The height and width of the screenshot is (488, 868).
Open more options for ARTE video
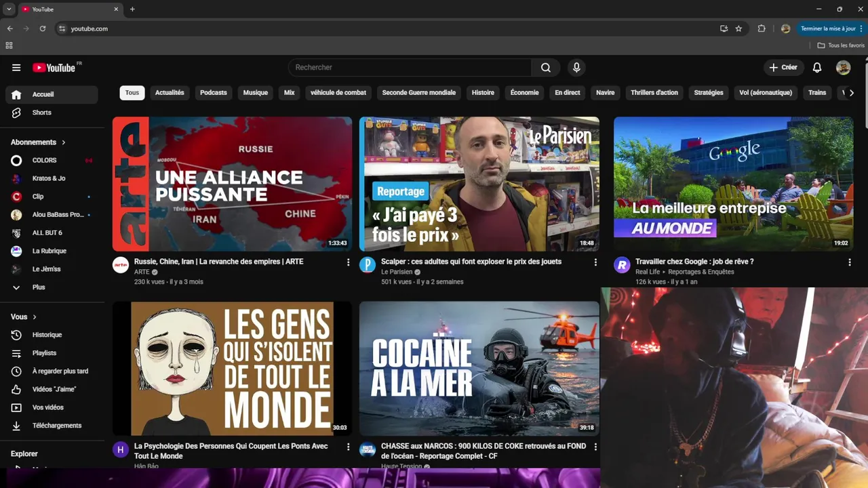pyautogui.click(x=349, y=262)
